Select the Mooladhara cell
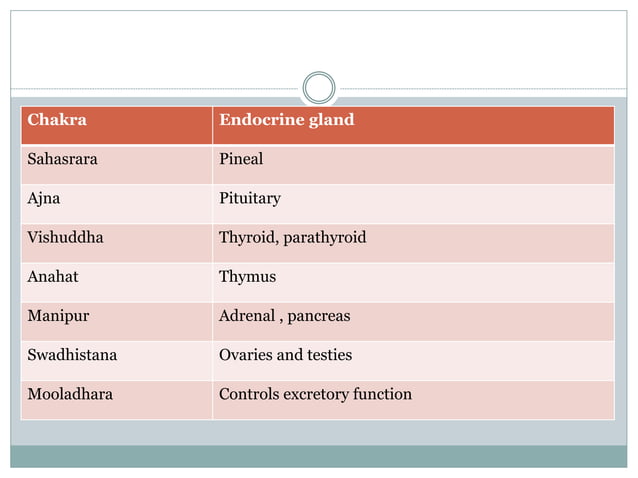 click(70, 394)
